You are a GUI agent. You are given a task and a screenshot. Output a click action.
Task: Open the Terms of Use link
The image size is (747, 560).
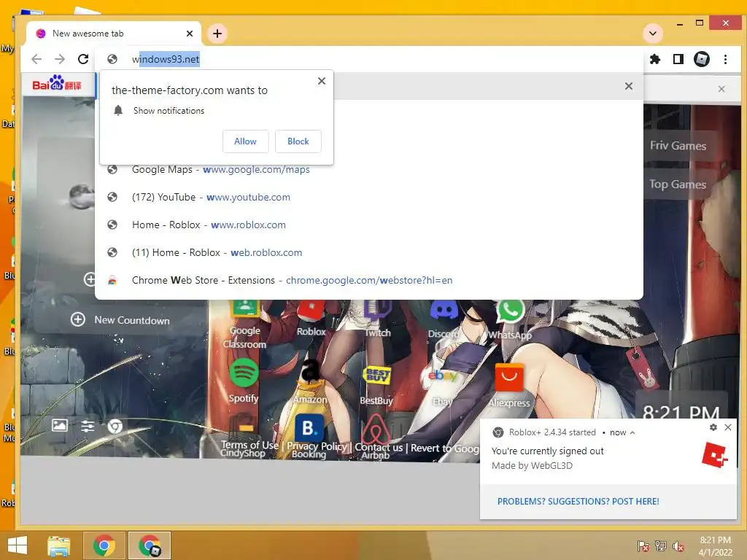(x=249, y=446)
